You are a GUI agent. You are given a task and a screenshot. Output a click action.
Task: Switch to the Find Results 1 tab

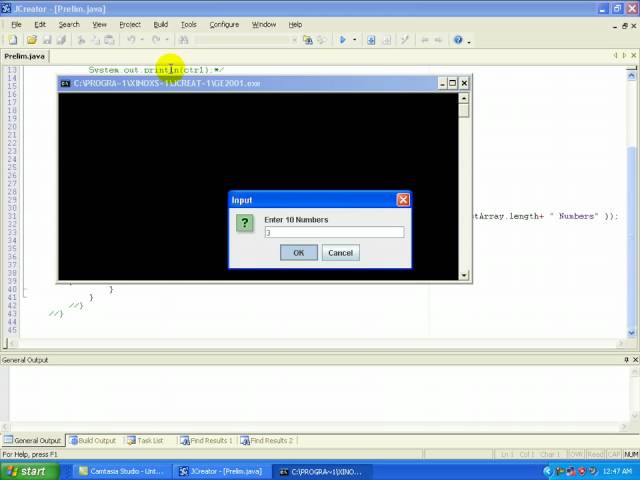click(x=207, y=440)
